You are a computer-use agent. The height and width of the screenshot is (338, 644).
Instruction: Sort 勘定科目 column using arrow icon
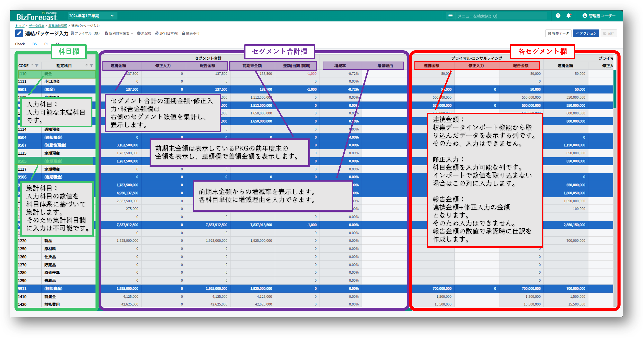(x=87, y=66)
